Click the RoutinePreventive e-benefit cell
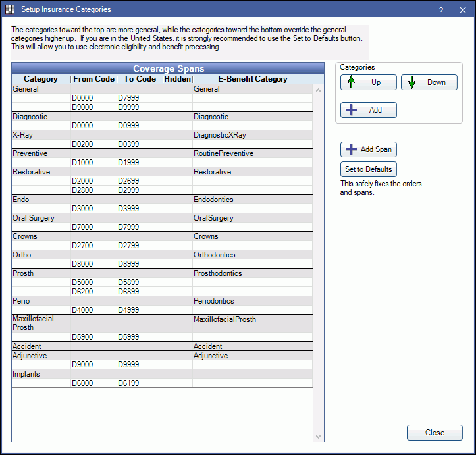This screenshot has height=455, width=476. tap(253, 153)
